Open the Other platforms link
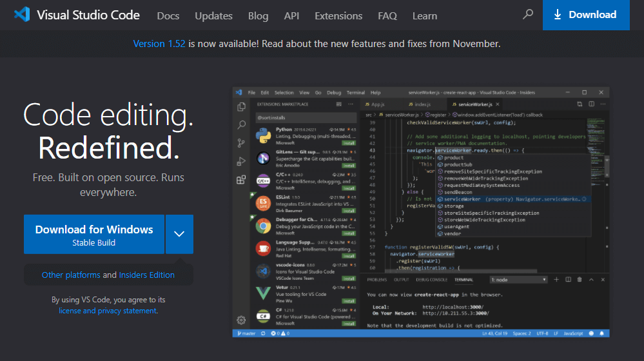644x361 pixels. 71,275
